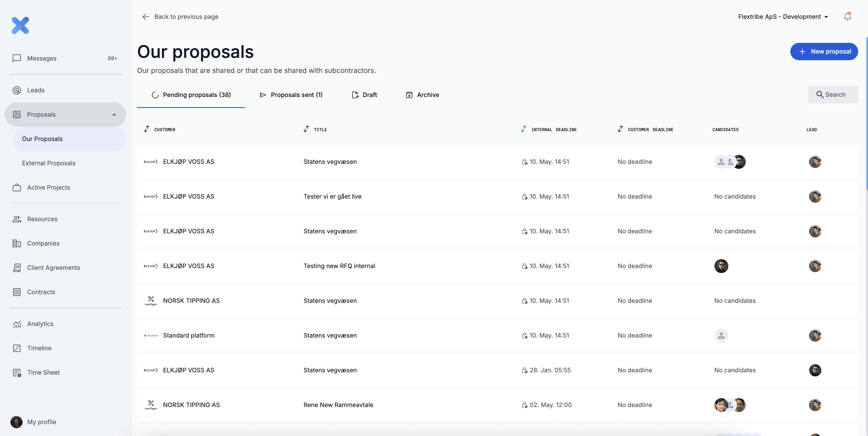Open the Archive tab

coord(422,95)
